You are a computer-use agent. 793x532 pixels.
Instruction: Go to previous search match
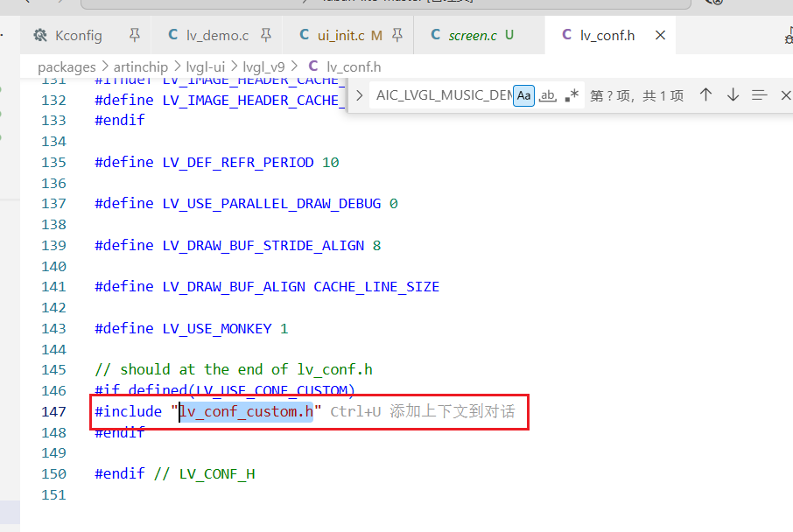[x=706, y=95]
